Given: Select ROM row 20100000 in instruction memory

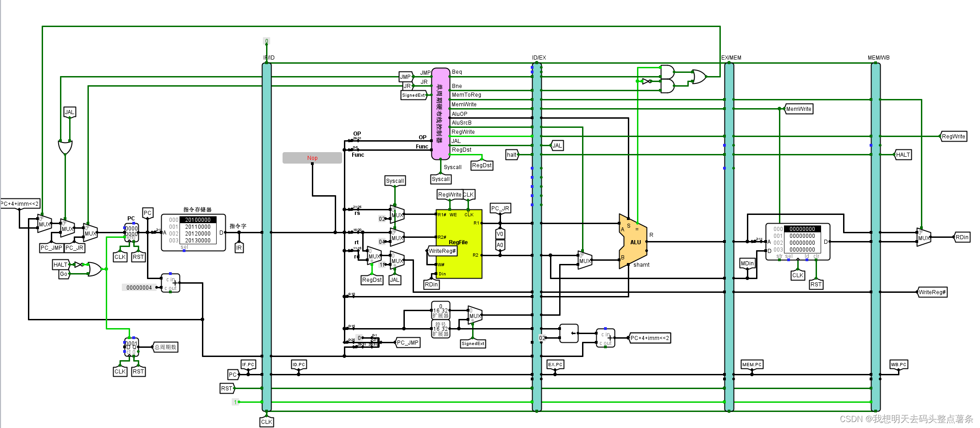Looking at the screenshot, I should (198, 220).
